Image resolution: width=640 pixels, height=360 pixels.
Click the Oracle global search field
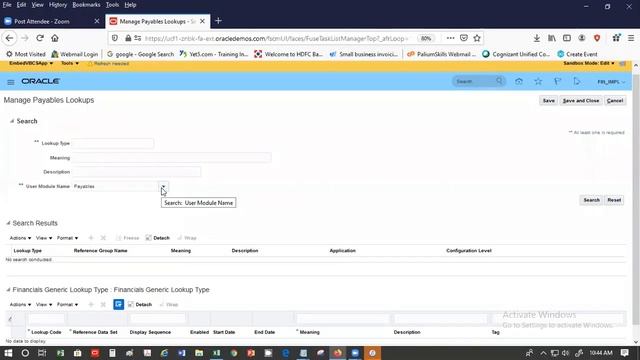473,81
